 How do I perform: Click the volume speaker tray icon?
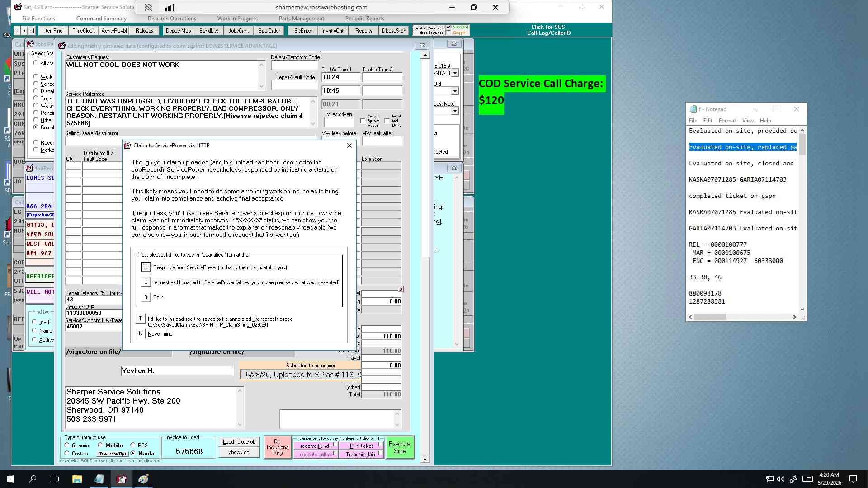[781, 479]
